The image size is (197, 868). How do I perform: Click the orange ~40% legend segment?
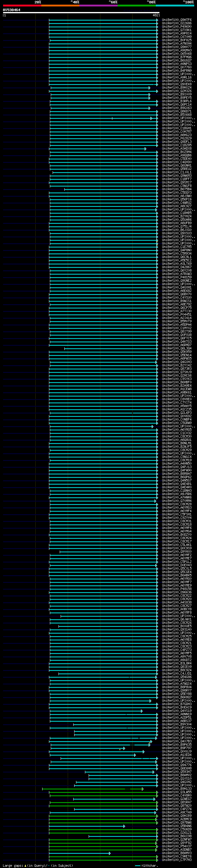[60, 6]
